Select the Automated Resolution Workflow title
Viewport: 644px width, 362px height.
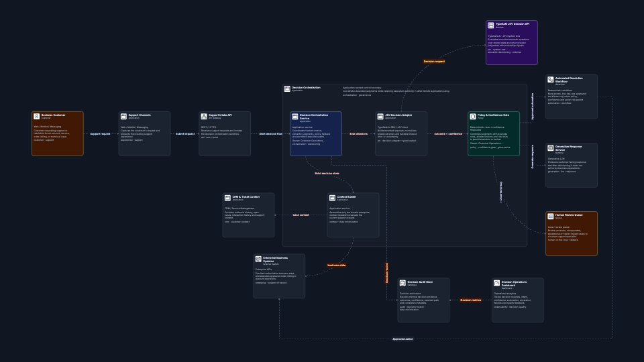coord(569,80)
